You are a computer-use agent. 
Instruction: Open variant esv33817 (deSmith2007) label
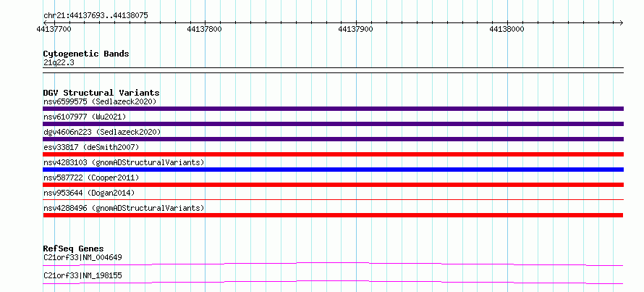tap(91, 147)
